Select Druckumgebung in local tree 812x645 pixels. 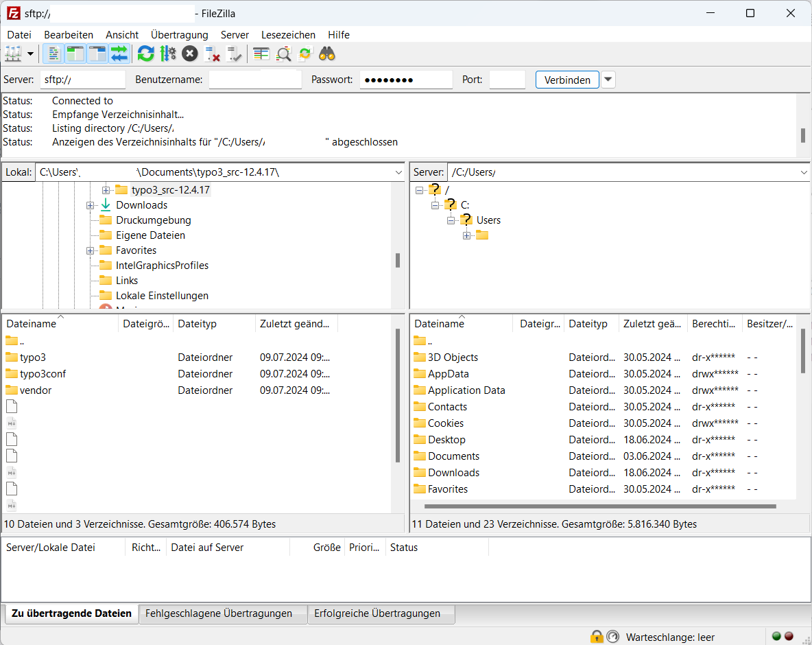[x=154, y=220]
